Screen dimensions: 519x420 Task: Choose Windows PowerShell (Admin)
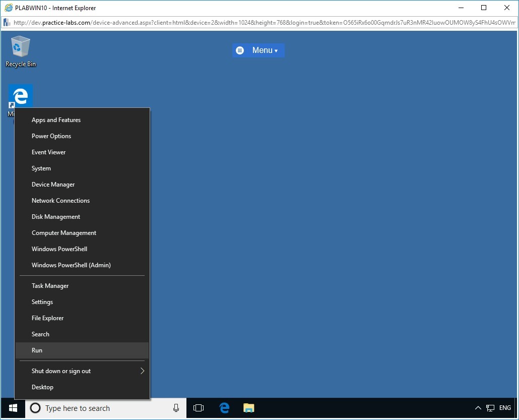71,265
